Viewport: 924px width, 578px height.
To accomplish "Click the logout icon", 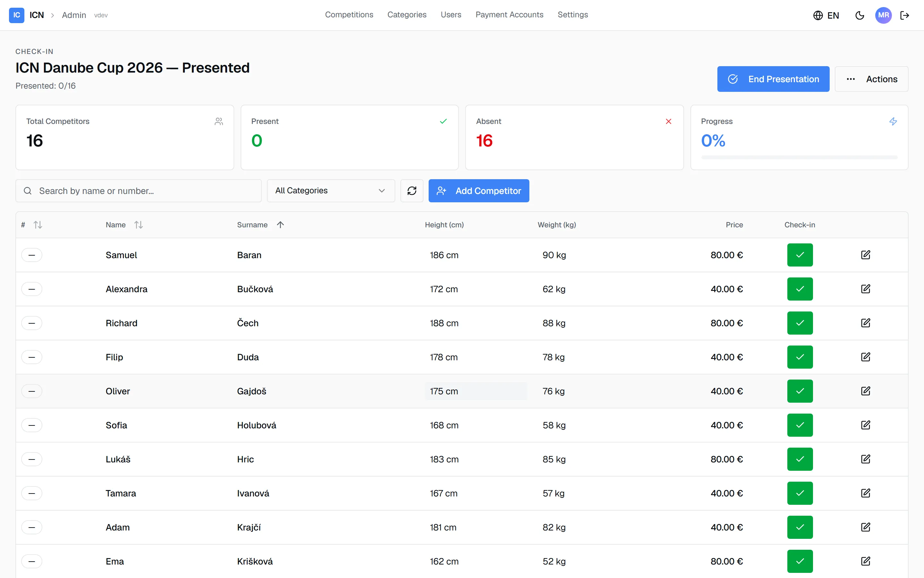I will pyautogui.click(x=904, y=15).
